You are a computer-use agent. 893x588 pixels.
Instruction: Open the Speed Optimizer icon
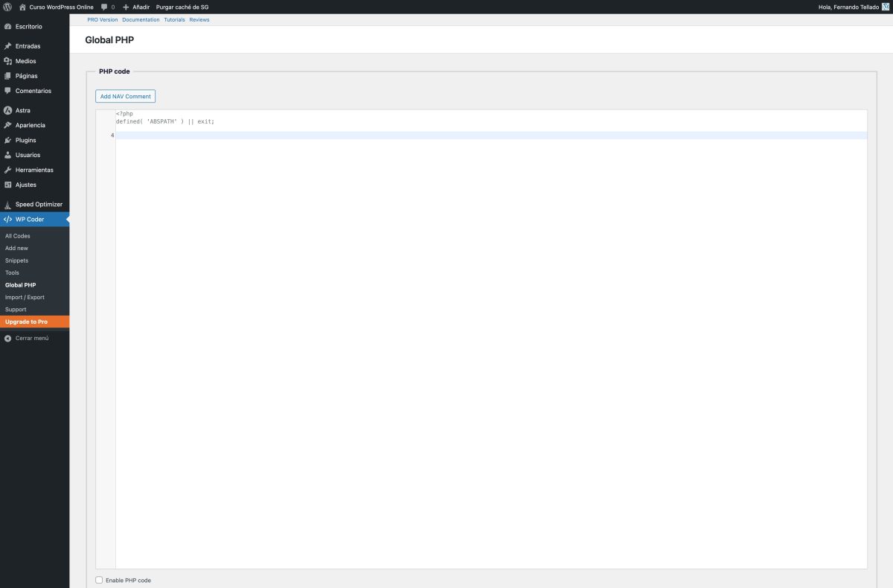[7, 205]
